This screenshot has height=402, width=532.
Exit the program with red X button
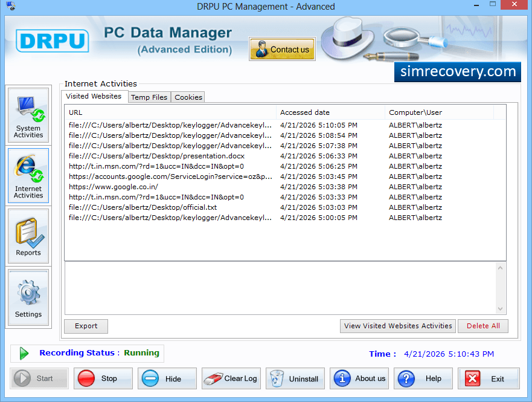[x=489, y=378]
